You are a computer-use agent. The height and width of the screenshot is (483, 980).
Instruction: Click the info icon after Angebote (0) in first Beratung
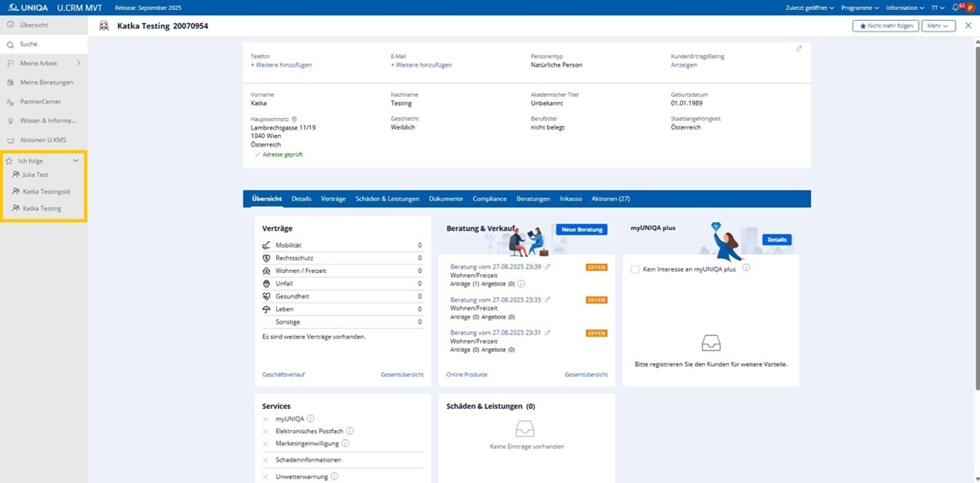pos(521,284)
